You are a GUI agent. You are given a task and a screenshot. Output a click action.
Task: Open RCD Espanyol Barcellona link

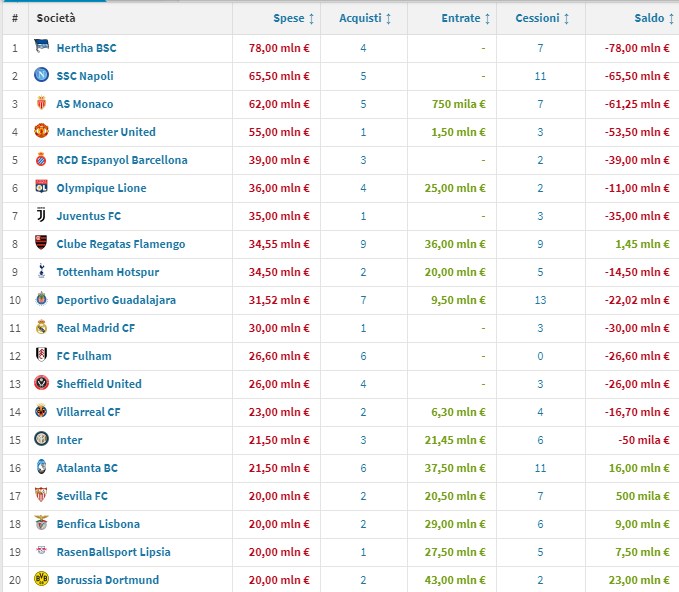(122, 160)
